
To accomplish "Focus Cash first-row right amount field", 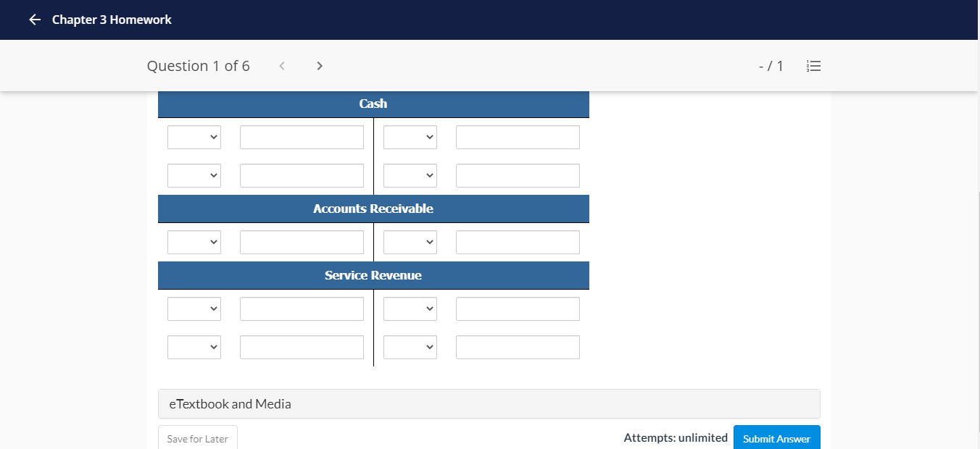I will [x=518, y=138].
